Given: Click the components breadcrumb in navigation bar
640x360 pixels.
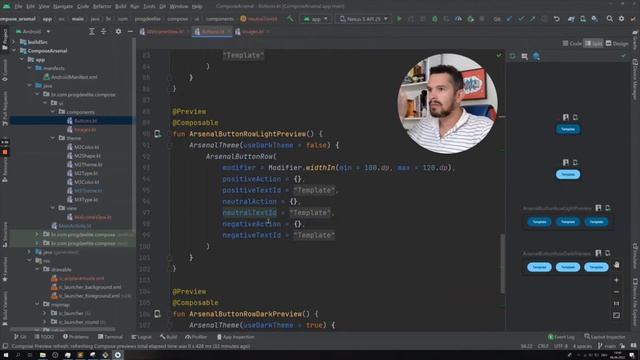Looking at the screenshot, I should pos(220,19).
